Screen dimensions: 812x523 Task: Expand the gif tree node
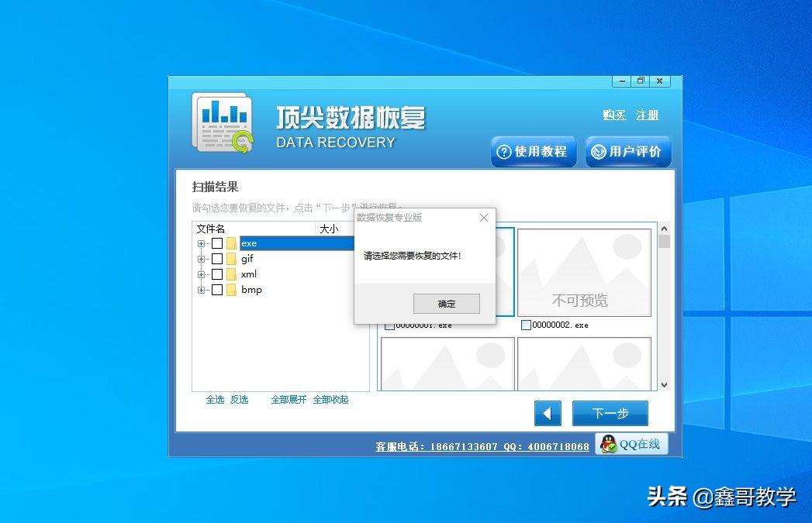point(201,259)
